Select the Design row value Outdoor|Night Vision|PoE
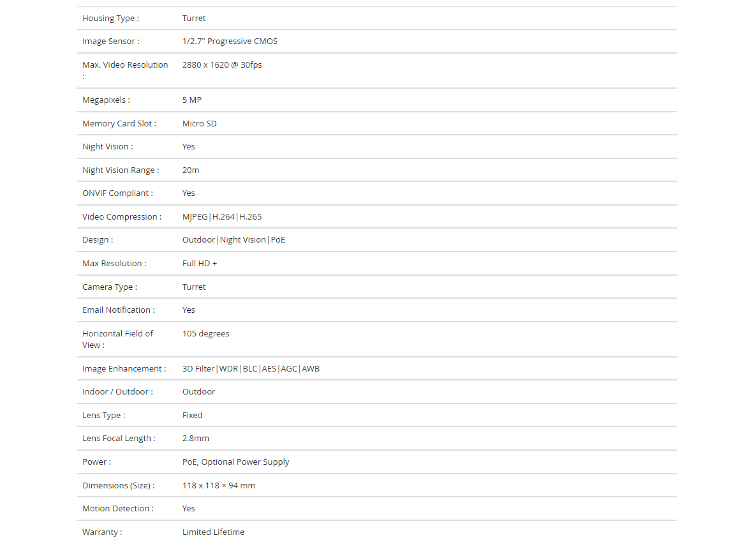The image size is (756, 549). pyautogui.click(x=233, y=240)
